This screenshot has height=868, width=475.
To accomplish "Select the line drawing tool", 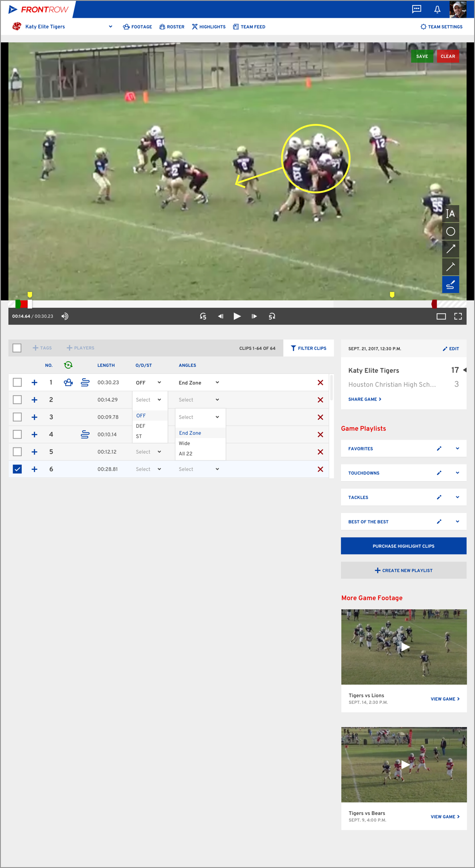I will pyautogui.click(x=450, y=267).
